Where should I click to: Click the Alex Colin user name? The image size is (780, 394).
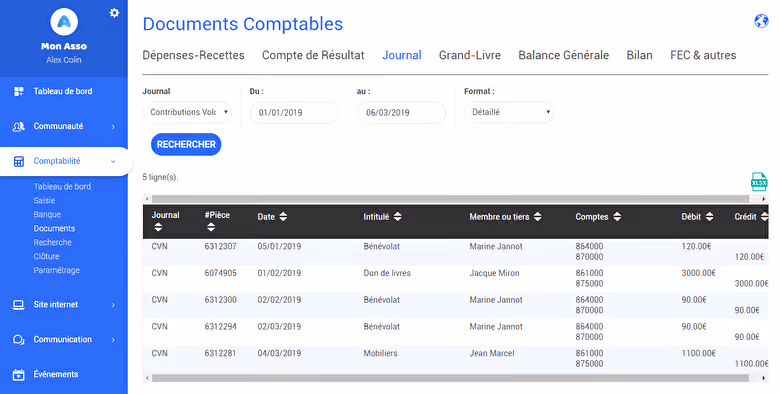(x=64, y=60)
